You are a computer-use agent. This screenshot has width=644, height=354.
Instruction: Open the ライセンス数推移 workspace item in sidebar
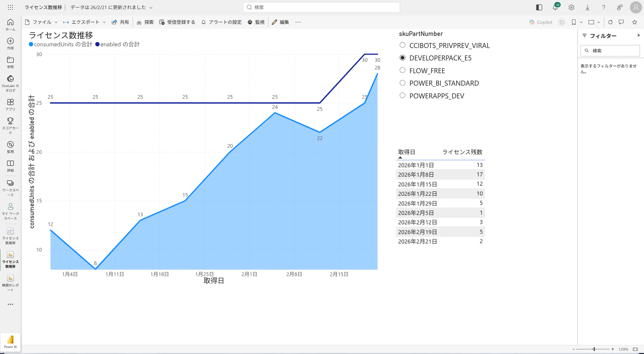[10, 236]
